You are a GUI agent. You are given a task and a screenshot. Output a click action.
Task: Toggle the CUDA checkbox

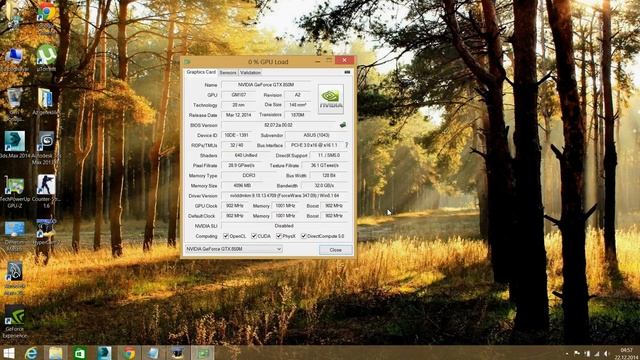click(x=254, y=236)
